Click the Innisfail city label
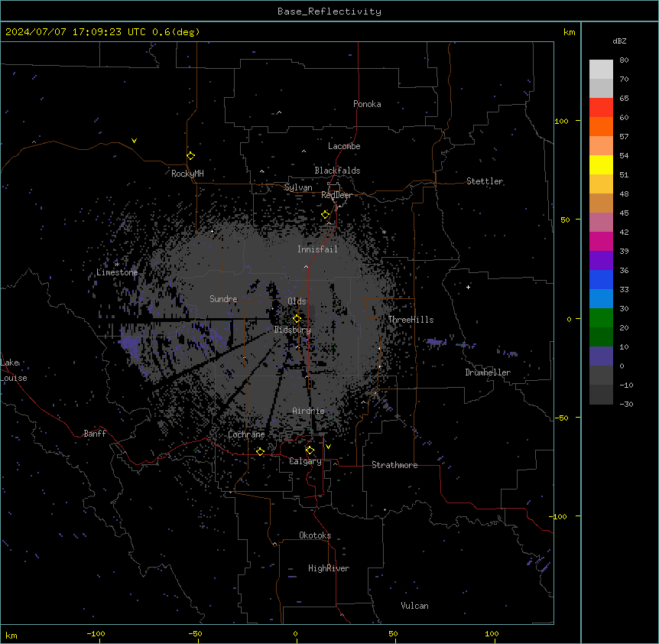Viewport: 659px width, 644px height. (318, 249)
